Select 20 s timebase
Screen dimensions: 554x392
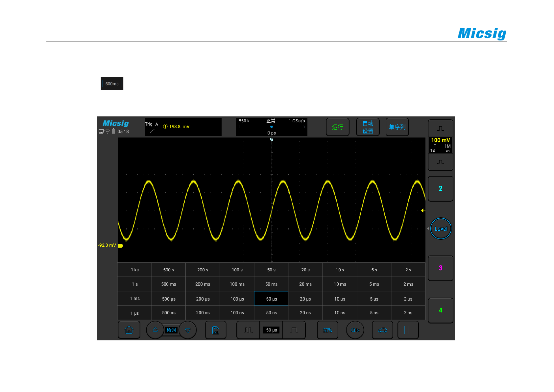[x=305, y=270]
